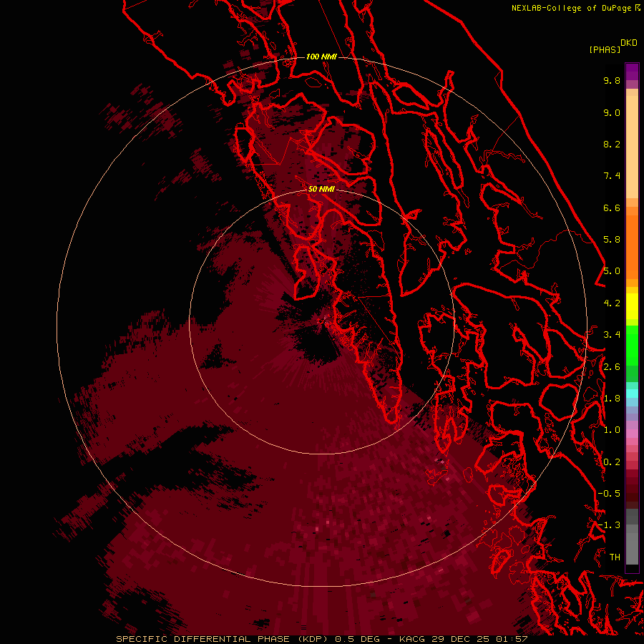The width and height of the screenshot is (644, 644).
Task: Pick the bright green band near 3.4
Action: tap(632, 345)
